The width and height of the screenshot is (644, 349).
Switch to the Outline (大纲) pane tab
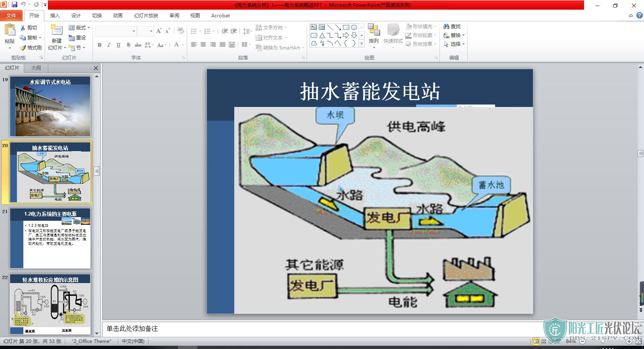pyautogui.click(x=36, y=68)
